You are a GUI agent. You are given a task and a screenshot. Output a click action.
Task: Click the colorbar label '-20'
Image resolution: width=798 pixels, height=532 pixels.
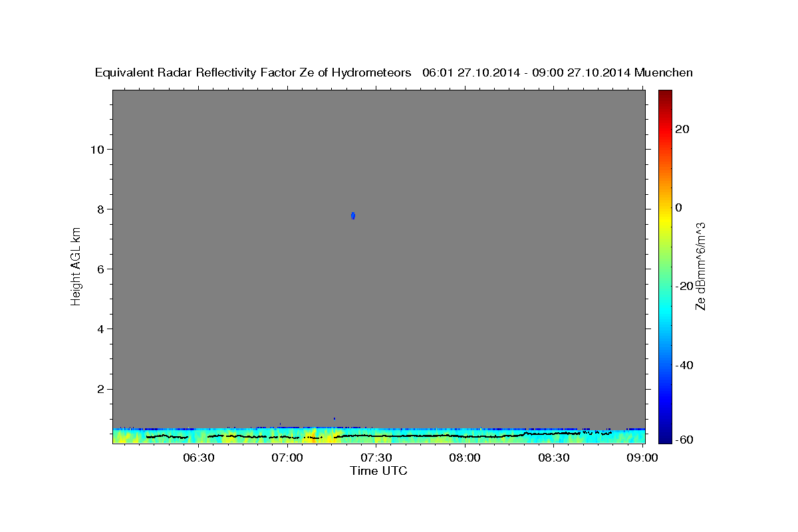(x=684, y=286)
